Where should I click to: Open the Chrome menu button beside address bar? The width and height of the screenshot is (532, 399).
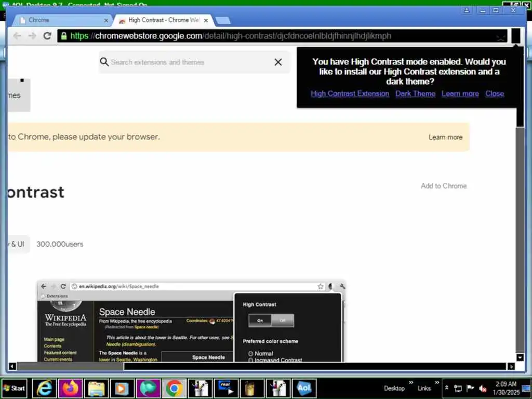(515, 36)
